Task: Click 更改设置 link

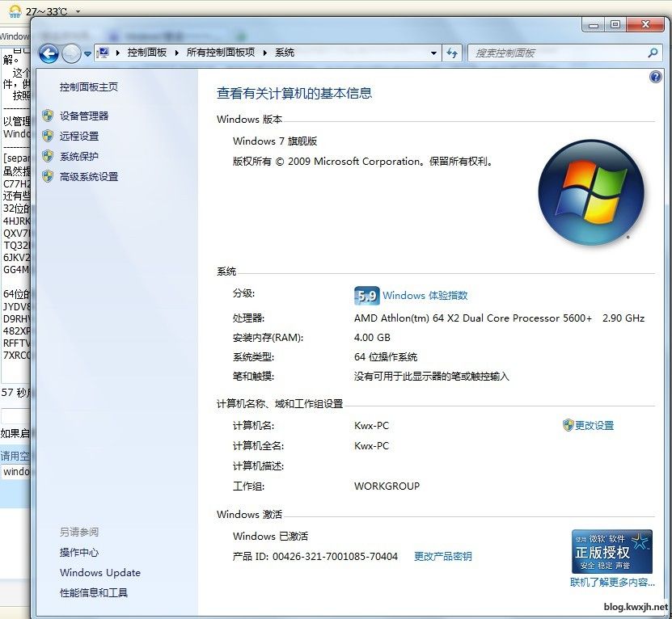Action: (x=594, y=425)
